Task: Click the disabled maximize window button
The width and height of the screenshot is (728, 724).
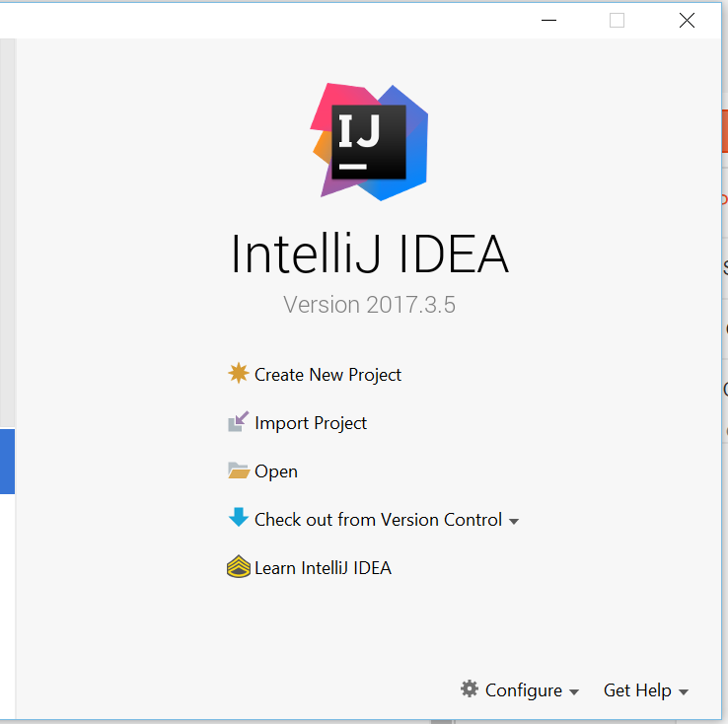Action: (x=617, y=21)
